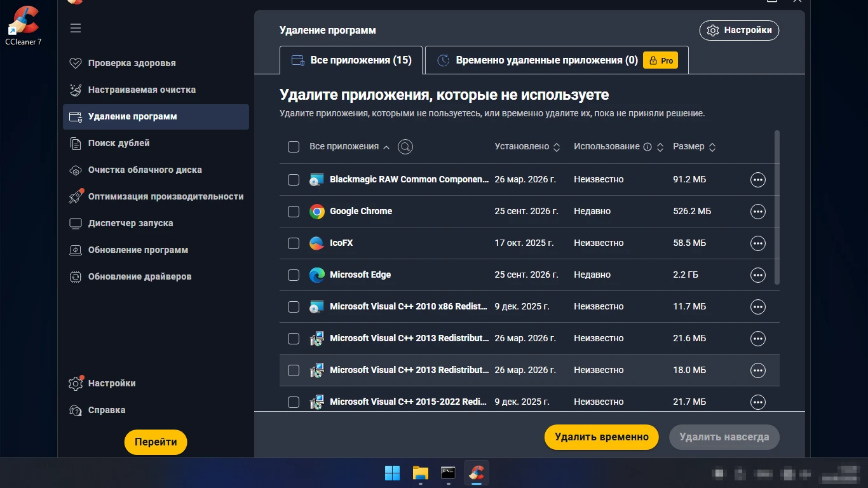Search apps with the magnifier icon
The image size is (868, 488).
pos(405,147)
